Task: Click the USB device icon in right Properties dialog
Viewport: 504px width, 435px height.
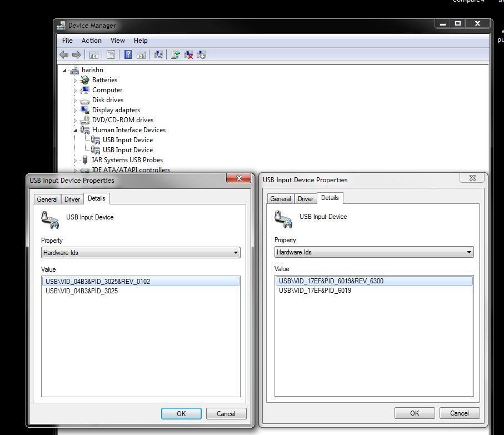Action: point(283,219)
